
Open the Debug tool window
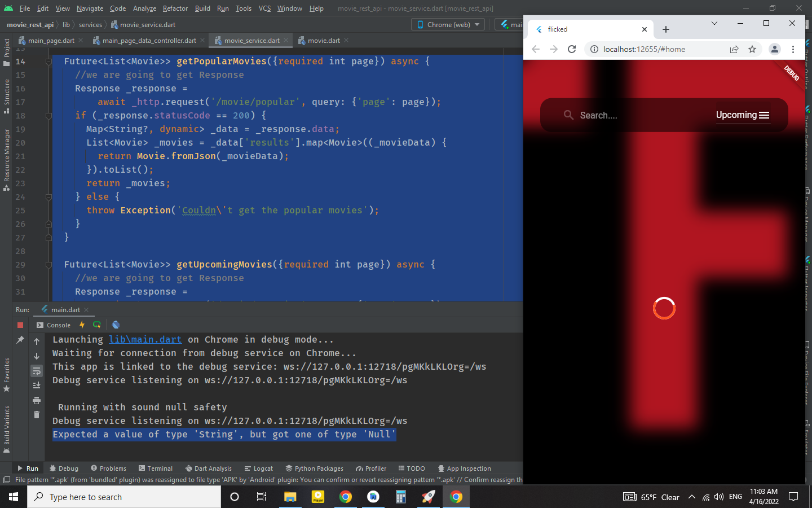64,468
